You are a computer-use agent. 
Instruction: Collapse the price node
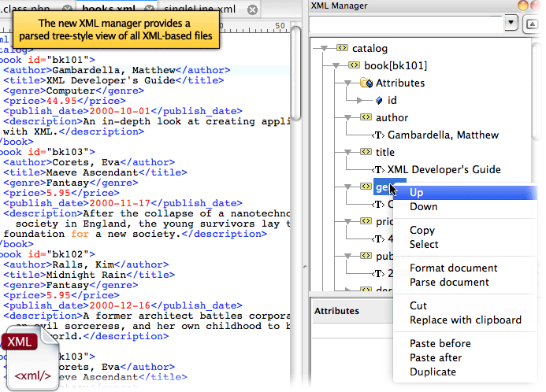click(x=347, y=221)
